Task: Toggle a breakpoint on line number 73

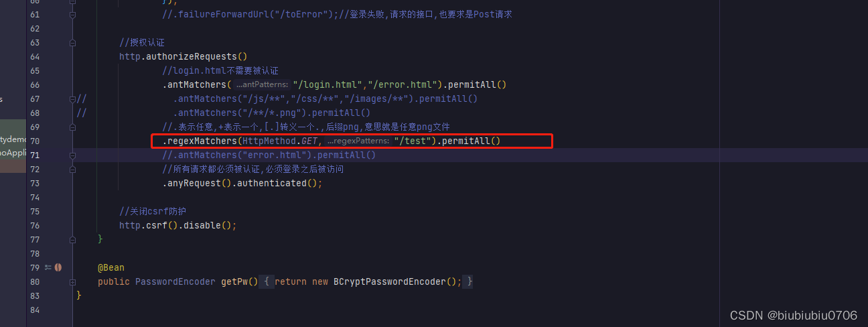Action: pyautogui.click(x=35, y=183)
